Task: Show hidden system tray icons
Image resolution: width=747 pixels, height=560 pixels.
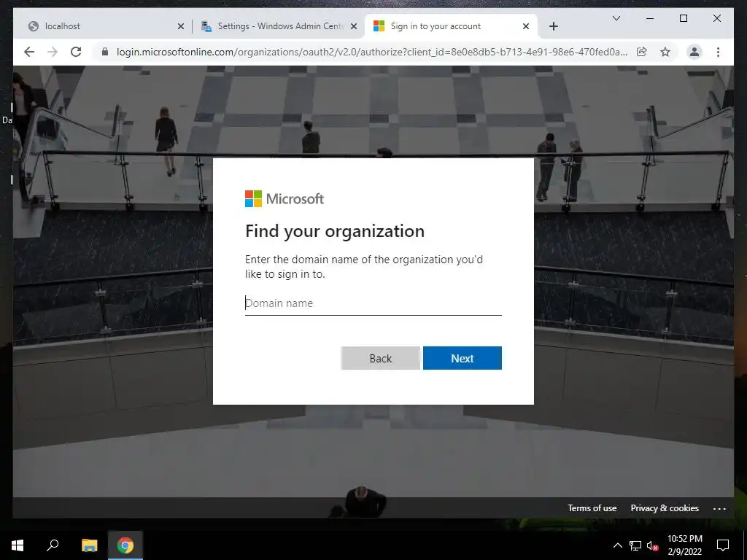Action: tap(617, 545)
